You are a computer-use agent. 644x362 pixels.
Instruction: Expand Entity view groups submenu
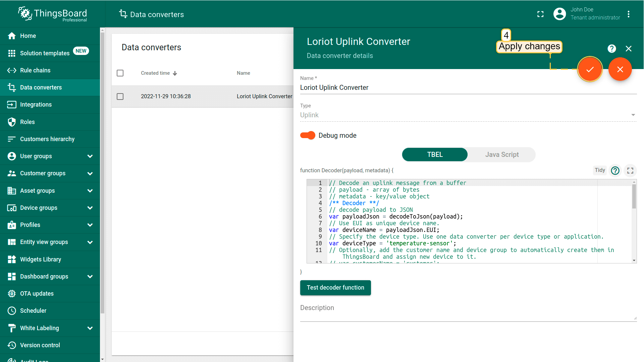coord(90,242)
